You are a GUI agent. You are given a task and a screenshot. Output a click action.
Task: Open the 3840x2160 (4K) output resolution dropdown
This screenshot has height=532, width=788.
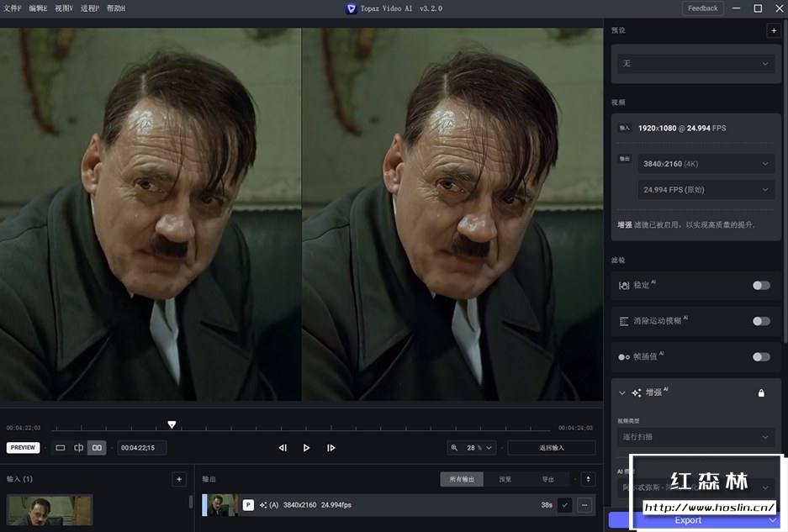tap(706, 164)
